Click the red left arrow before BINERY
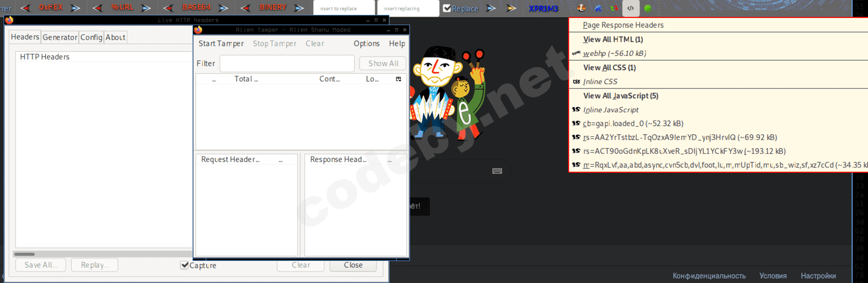This screenshot has width=868, height=283. click(245, 8)
